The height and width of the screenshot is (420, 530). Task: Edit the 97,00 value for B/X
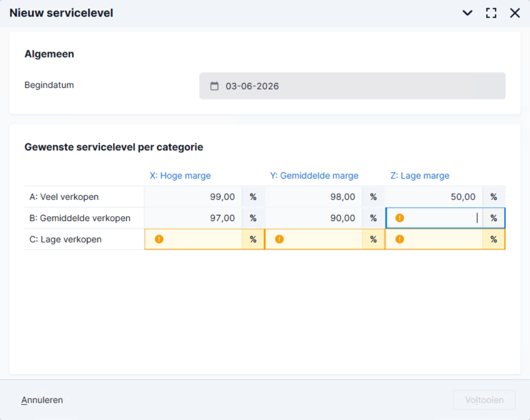[x=193, y=218]
